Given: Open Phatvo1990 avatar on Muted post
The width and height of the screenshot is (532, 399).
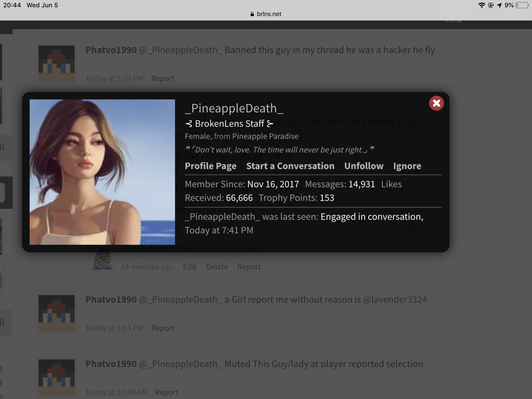Looking at the screenshot, I should coord(57,377).
